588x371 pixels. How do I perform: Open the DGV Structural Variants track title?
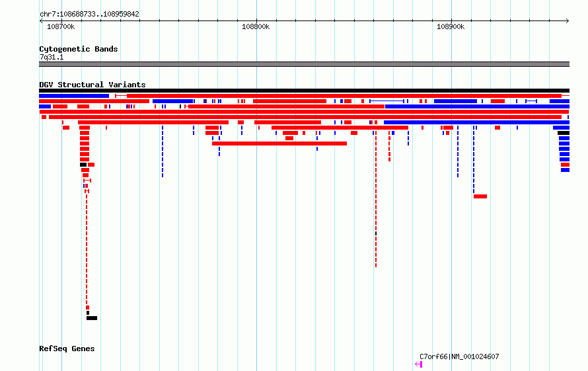[x=92, y=85]
